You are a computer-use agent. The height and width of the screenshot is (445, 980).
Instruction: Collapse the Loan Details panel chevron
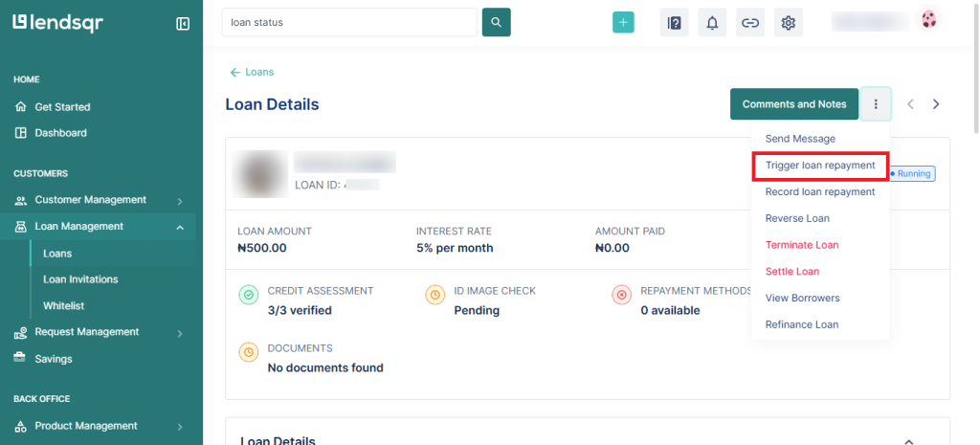pyautogui.click(x=908, y=440)
